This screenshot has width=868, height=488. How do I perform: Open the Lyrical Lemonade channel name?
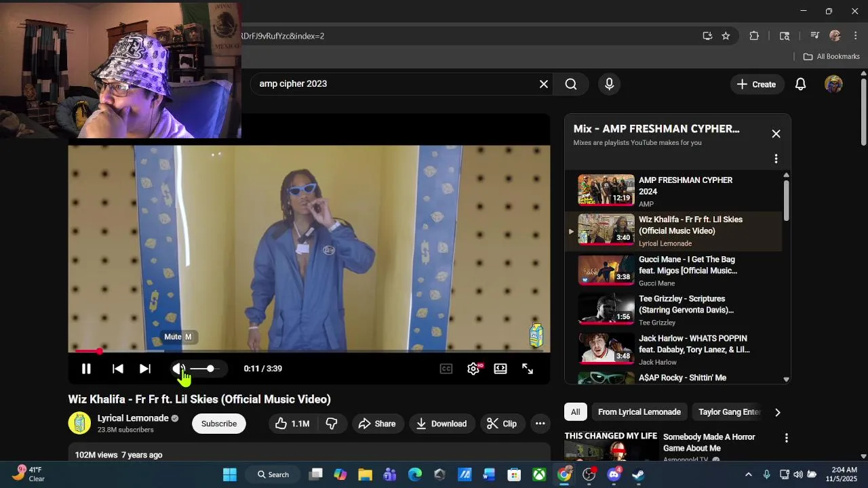pos(133,418)
